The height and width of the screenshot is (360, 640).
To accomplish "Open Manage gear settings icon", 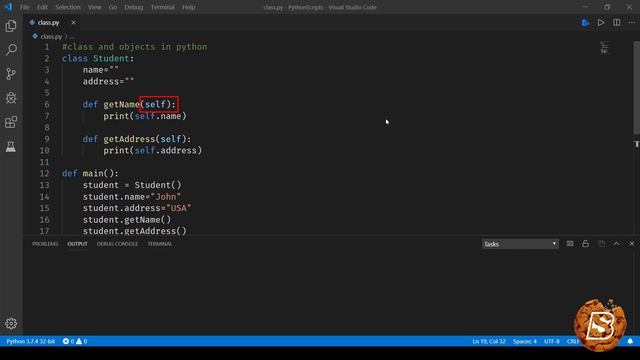I will point(11,323).
